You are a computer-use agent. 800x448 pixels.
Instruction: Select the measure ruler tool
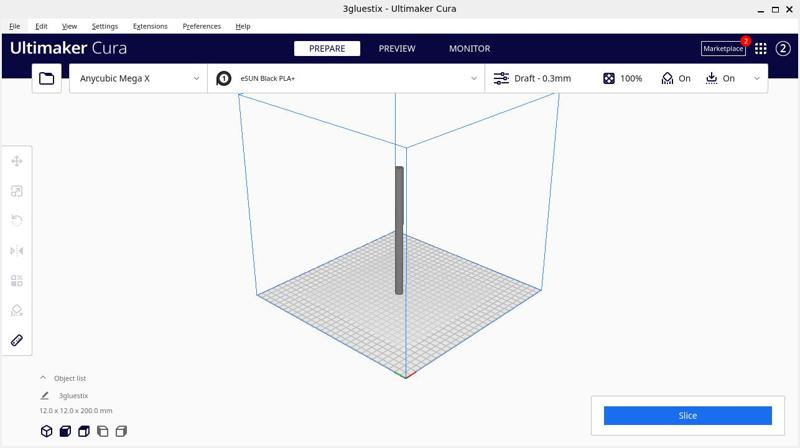[x=17, y=340]
